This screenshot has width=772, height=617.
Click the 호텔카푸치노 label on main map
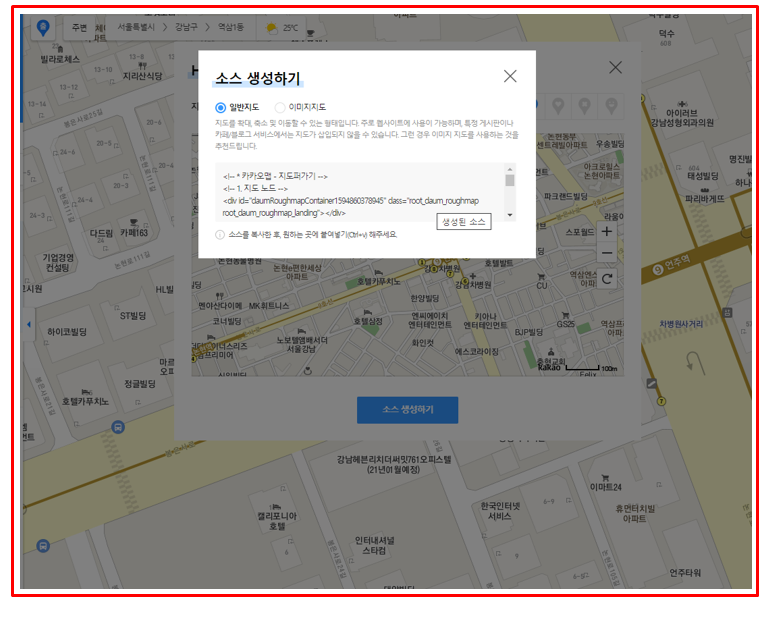click(85, 401)
